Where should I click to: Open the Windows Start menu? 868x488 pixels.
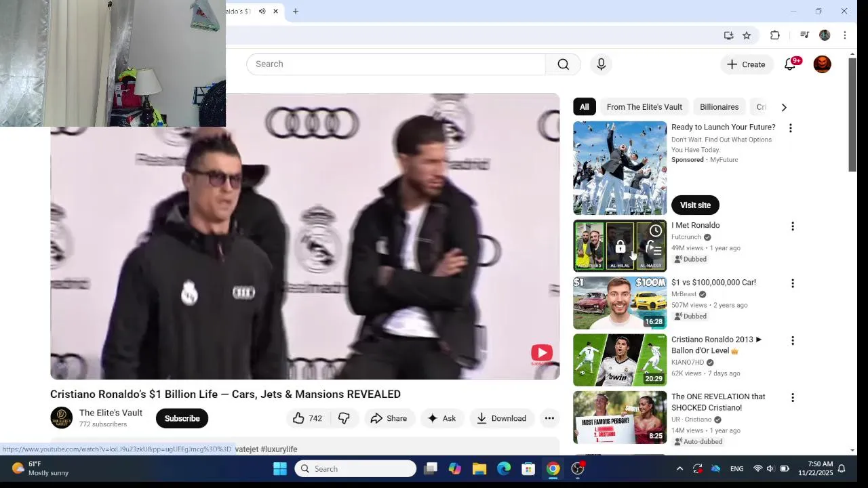click(279, 469)
